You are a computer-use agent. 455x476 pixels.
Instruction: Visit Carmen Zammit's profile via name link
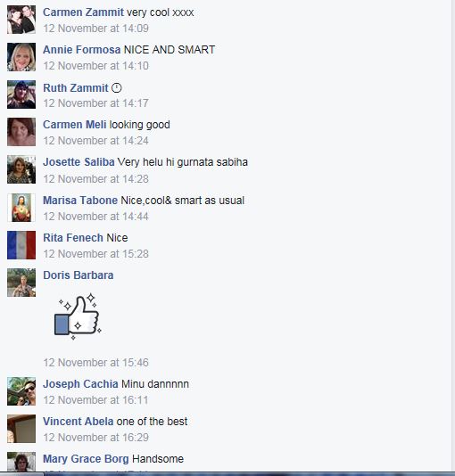pos(83,12)
